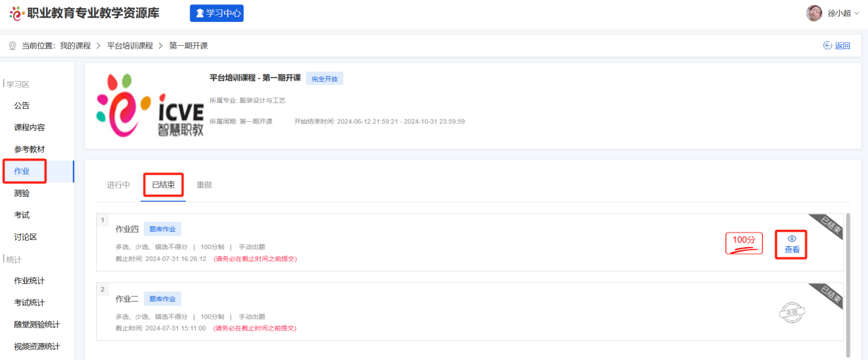Click the 学习区 section header

tap(18, 84)
